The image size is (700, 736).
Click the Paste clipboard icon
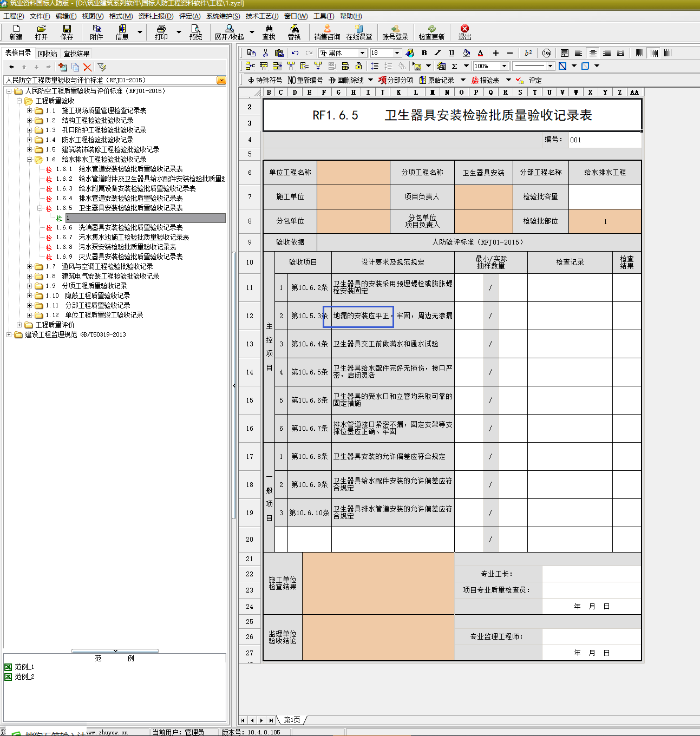pos(279,53)
